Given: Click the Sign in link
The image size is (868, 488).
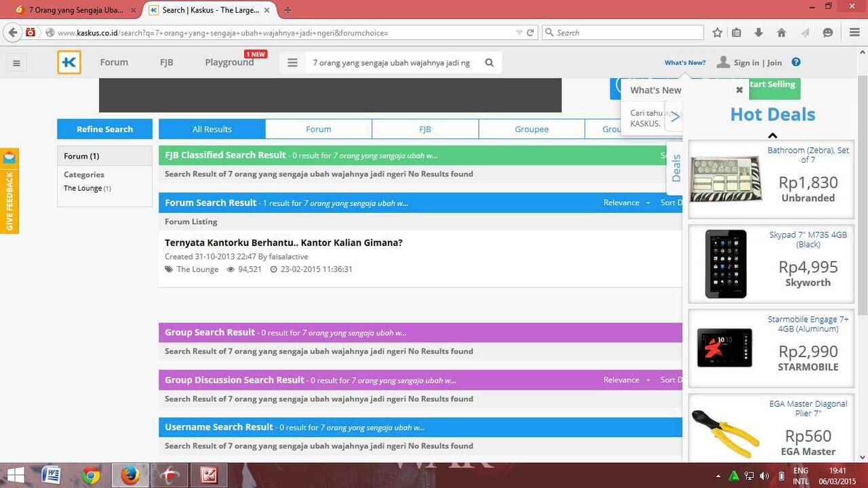Looking at the screenshot, I should (x=747, y=62).
